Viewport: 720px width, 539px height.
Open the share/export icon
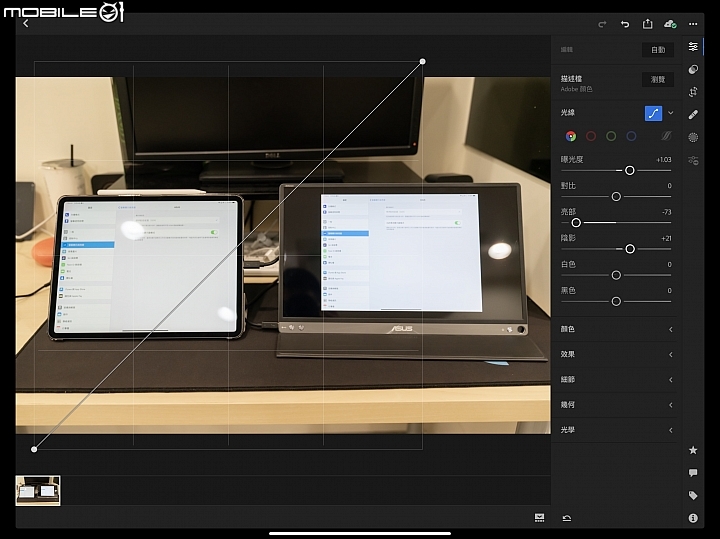647,23
